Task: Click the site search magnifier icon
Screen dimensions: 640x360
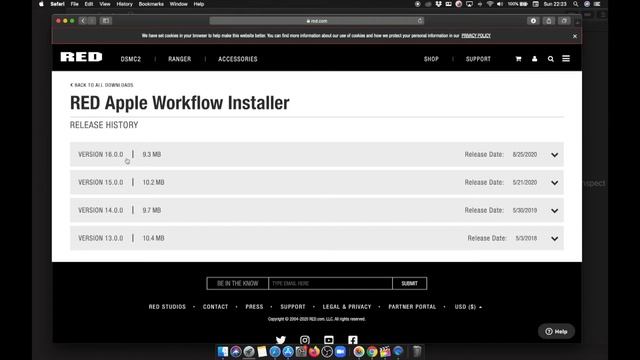Action: (551, 59)
